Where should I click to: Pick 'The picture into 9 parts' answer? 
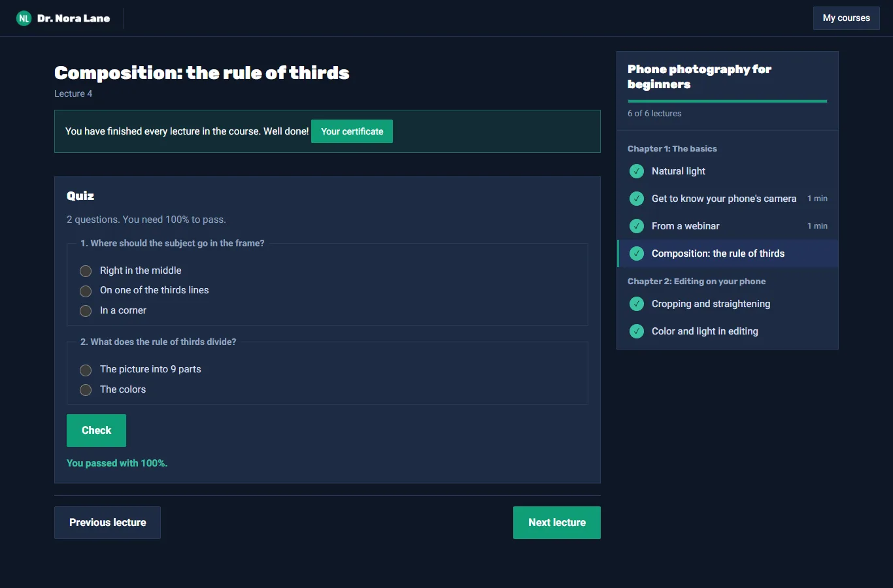click(x=86, y=370)
